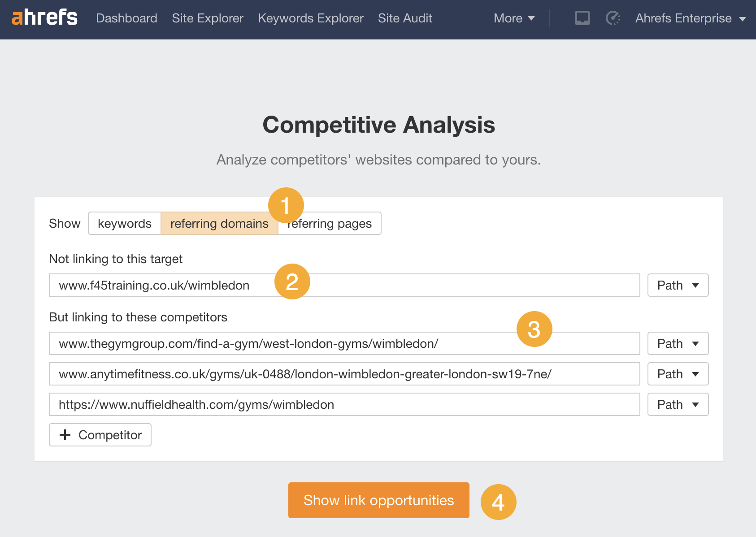Click the ahrefs logo
The image size is (756, 537).
click(44, 18)
